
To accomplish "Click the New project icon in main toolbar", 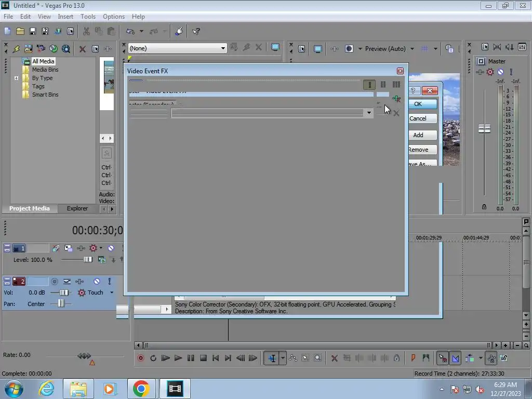I will (x=7, y=31).
